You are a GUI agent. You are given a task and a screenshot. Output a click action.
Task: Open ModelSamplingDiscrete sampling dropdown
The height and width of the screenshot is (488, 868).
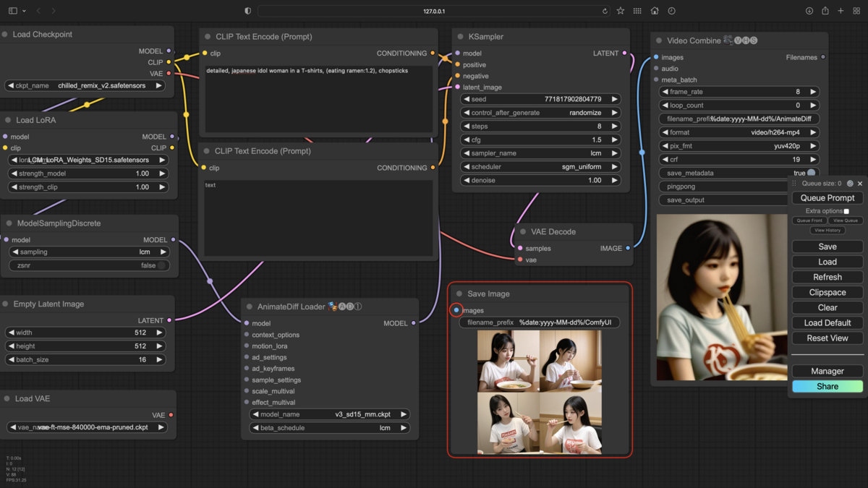(88, 252)
